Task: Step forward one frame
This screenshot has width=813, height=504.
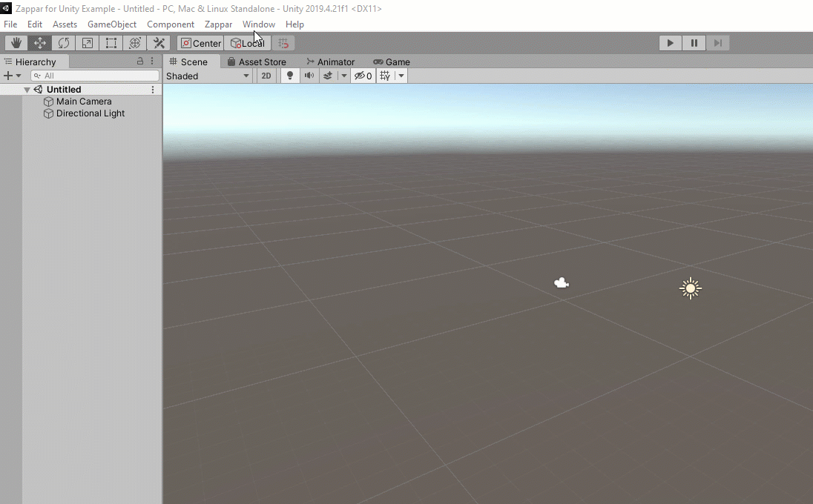Action: [x=717, y=43]
